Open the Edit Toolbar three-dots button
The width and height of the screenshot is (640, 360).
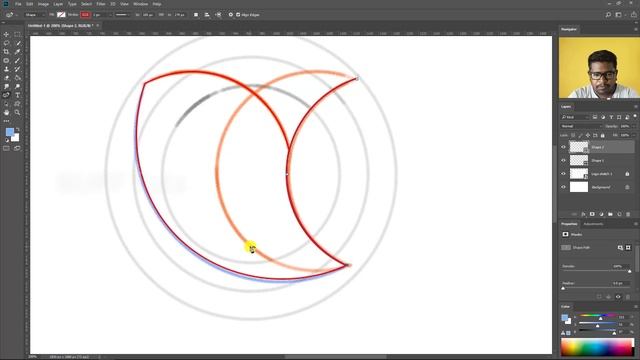tap(6, 121)
